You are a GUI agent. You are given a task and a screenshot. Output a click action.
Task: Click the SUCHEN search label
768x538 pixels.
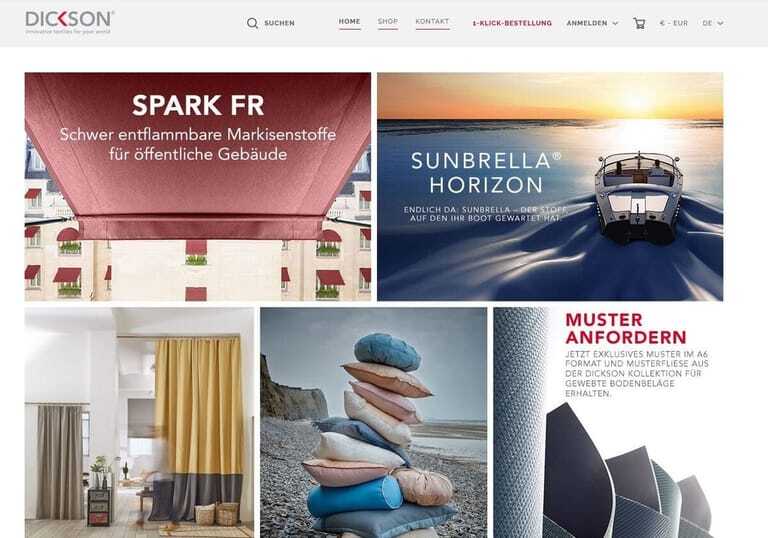(279, 23)
